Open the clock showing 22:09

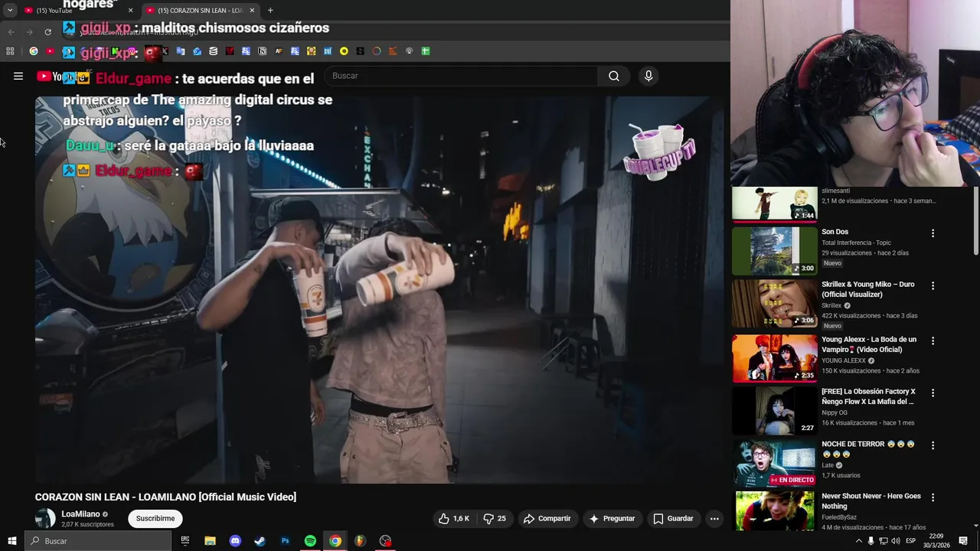(936, 541)
